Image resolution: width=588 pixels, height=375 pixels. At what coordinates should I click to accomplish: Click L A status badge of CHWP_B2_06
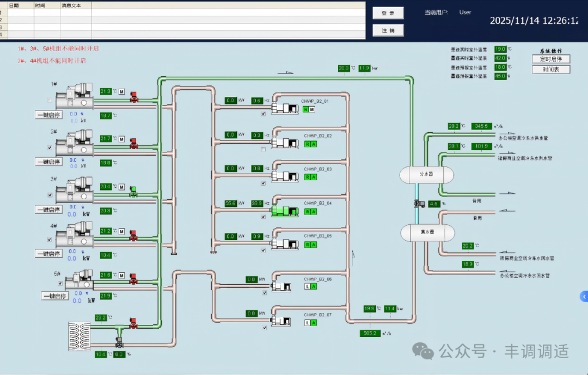pos(310,286)
